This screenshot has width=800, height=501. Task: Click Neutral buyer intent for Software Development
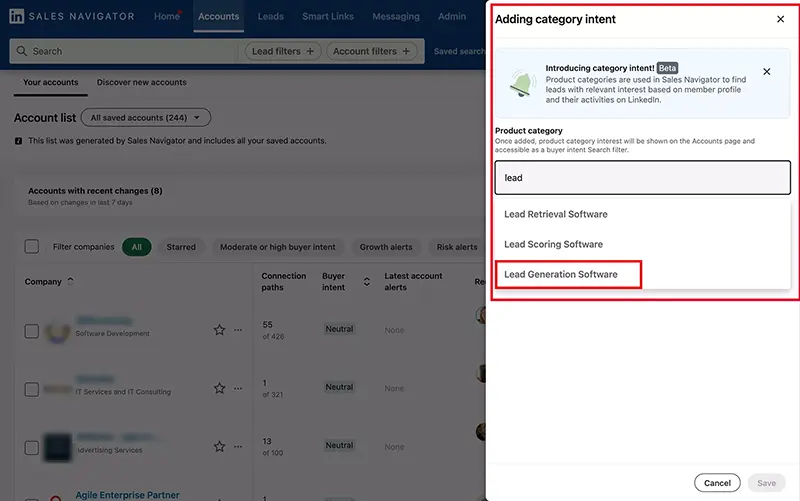coord(339,329)
